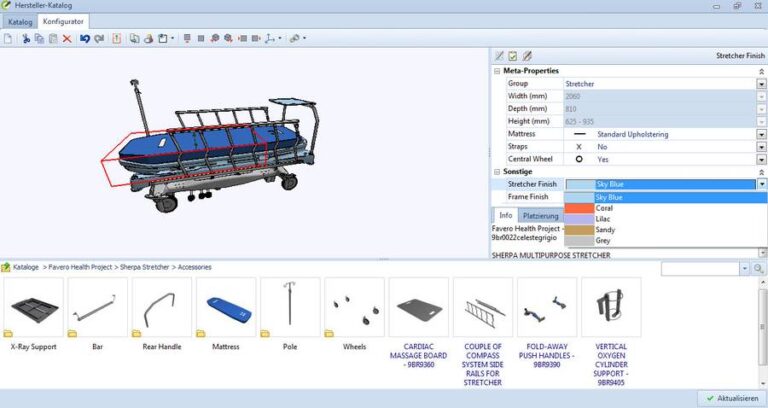The width and height of the screenshot is (768, 408).
Task: Select the Lilac finish color
Action: click(603, 219)
